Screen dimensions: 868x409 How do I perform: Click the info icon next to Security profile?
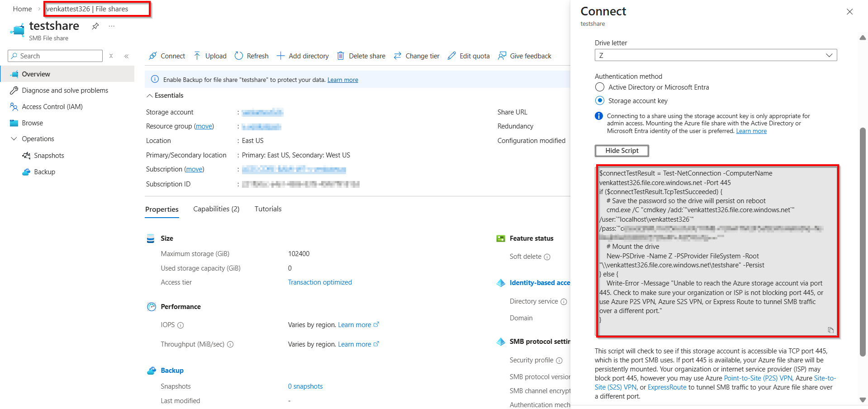[559, 361]
